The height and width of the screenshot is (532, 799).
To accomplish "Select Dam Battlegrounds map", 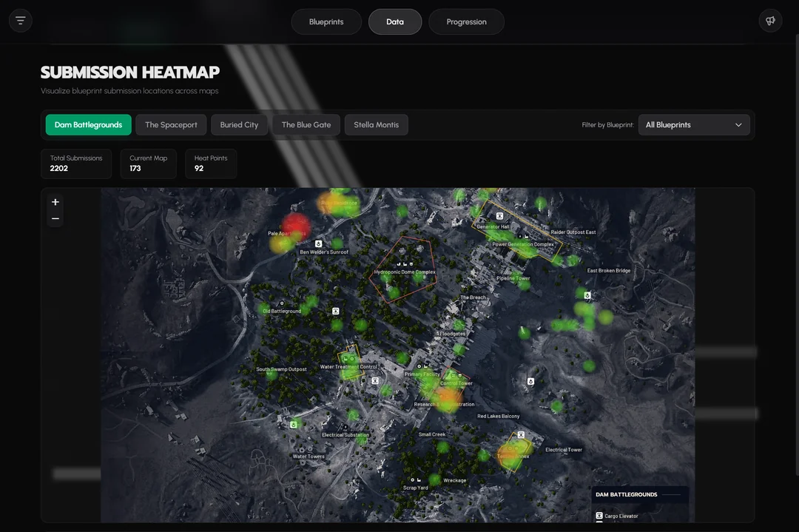I will [x=88, y=125].
